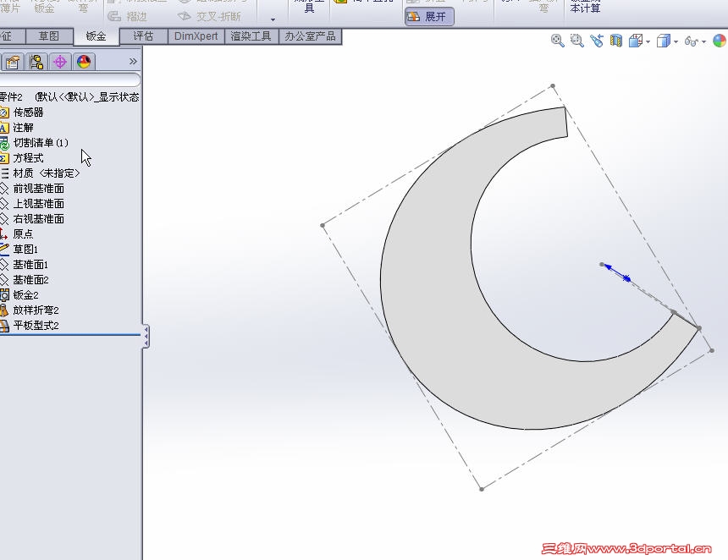Select the 传感器 (Sensors) tree item
The image size is (728, 560).
tap(28, 113)
